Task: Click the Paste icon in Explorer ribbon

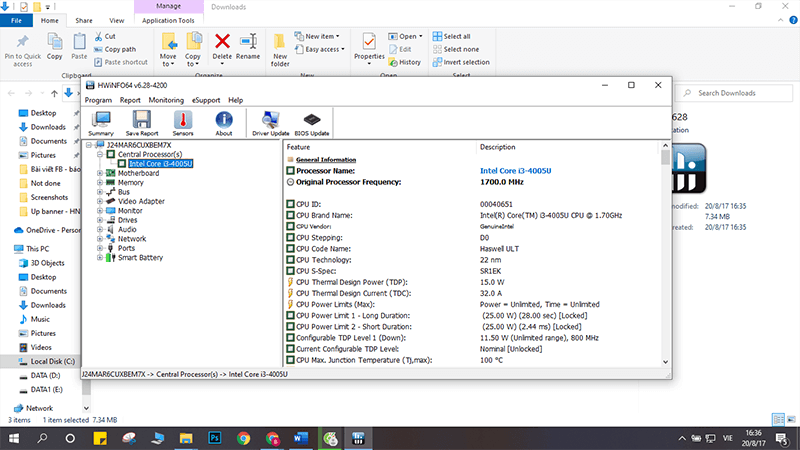Action: point(79,47)
